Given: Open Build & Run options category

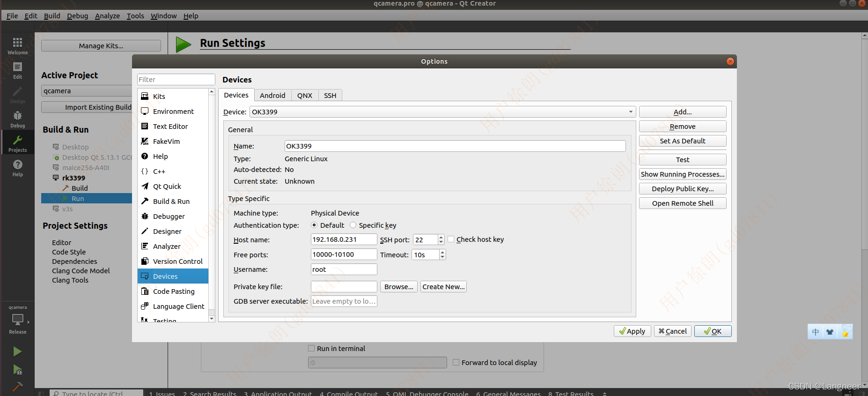Looking at the screenshot, I should tap(173, 201).
